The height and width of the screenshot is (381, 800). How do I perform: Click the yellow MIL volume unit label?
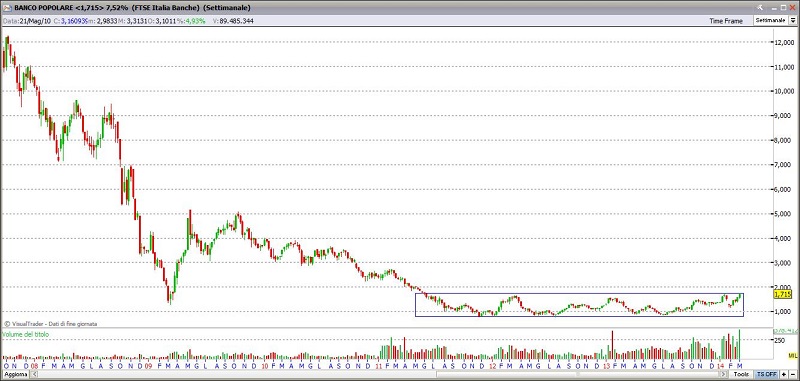(792, 355)
